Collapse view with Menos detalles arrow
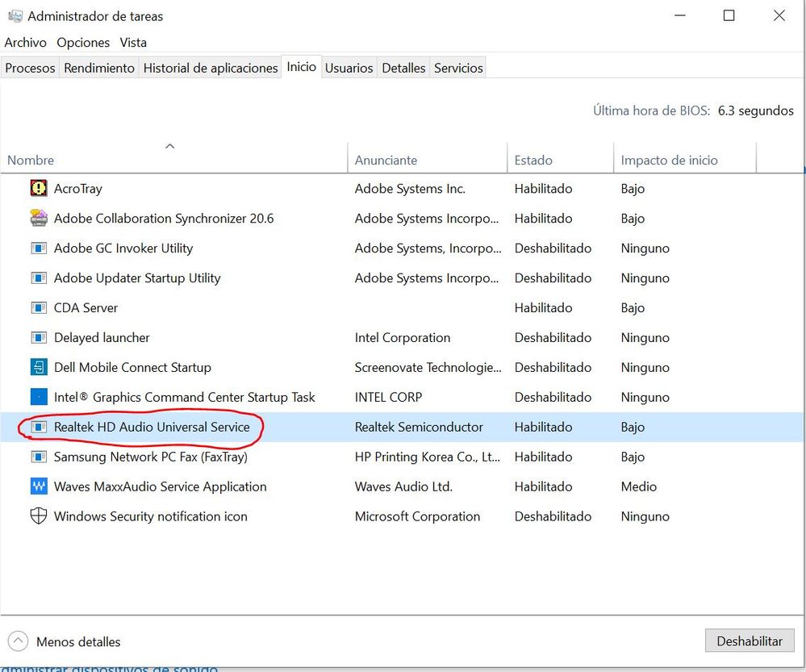 (18, 641)
